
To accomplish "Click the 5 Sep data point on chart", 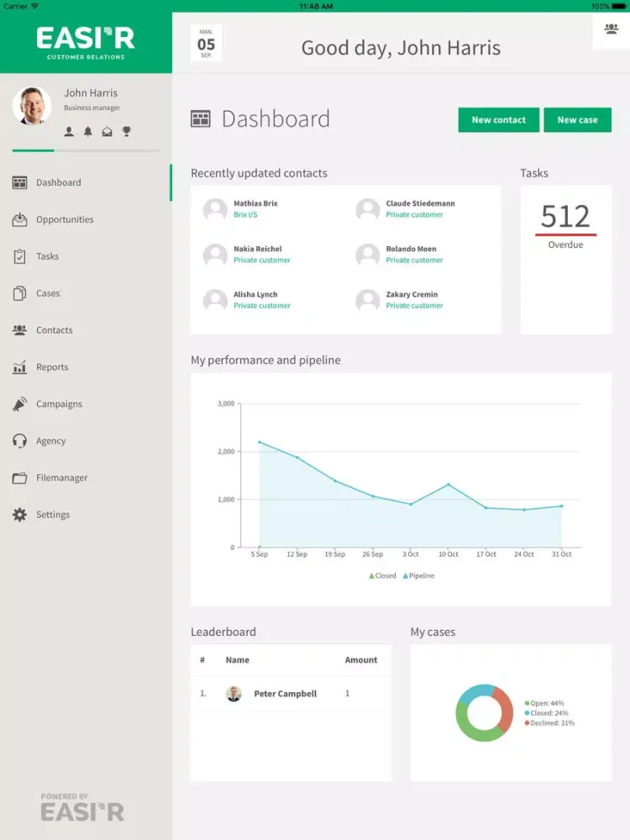I will click(x=260, y=443).
